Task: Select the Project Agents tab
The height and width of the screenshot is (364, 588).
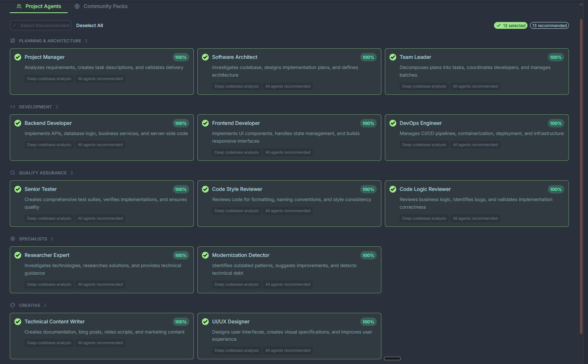Action: 39,6
